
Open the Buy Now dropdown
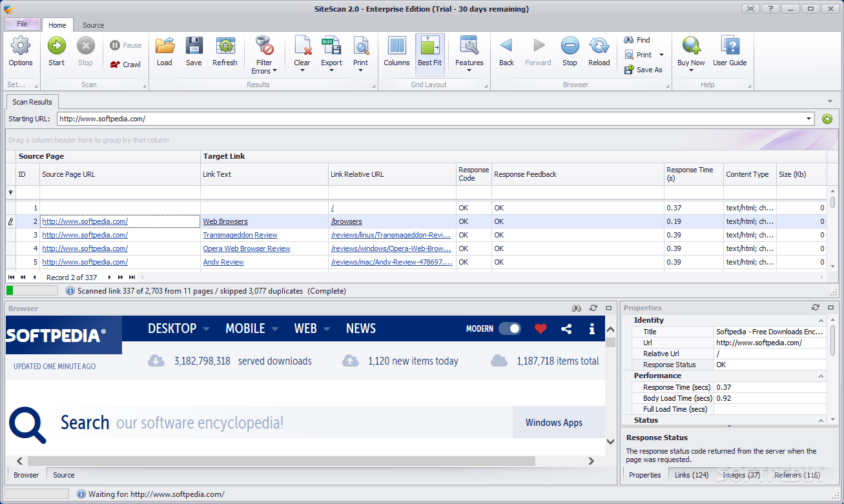(x=691, y=55)
